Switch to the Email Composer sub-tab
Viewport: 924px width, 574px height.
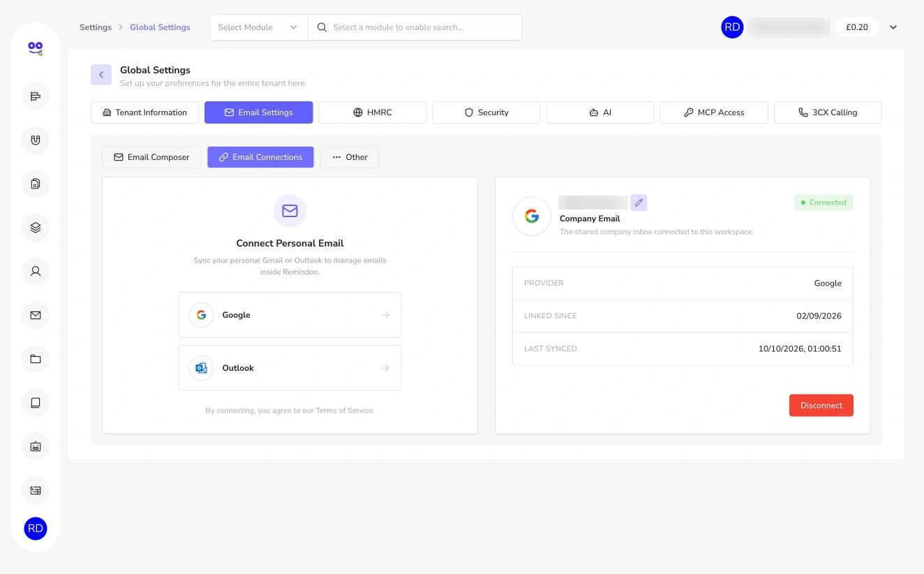151,157
